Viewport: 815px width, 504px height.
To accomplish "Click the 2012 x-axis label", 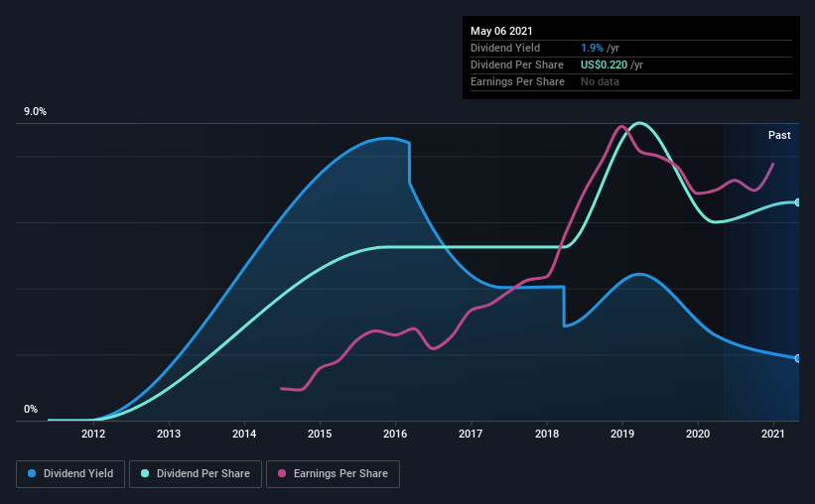I will tap(93, 434).
